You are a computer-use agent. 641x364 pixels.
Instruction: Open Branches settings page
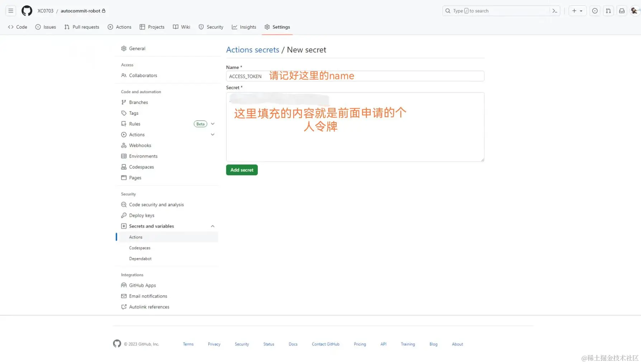tap(167, 102)
